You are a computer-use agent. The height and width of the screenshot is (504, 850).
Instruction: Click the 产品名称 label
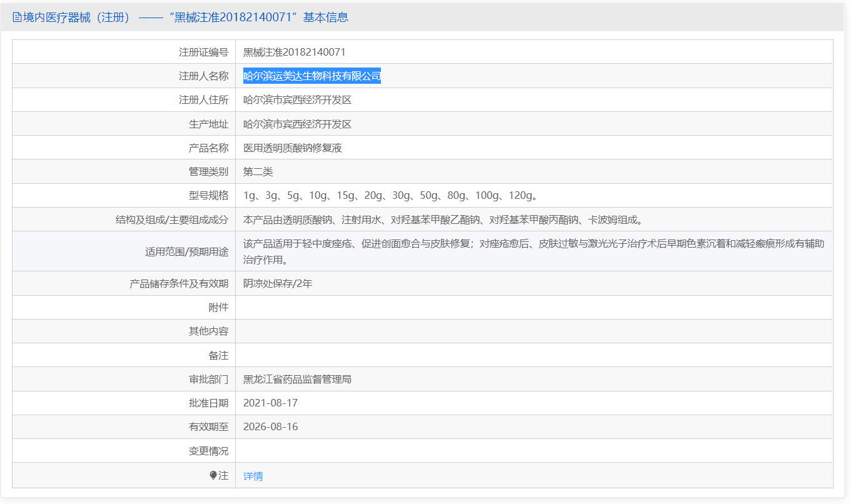click(209, 148)
